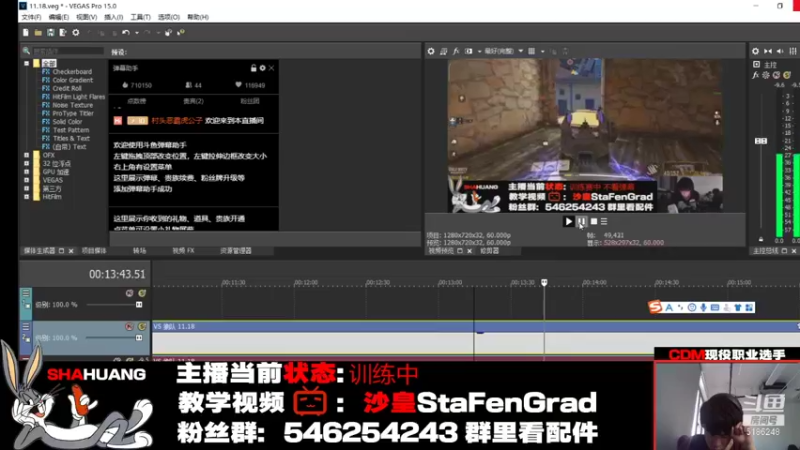Click the plugin search input field
The width and height of the screenshot is (800, 450).
[x=68, y=51]
